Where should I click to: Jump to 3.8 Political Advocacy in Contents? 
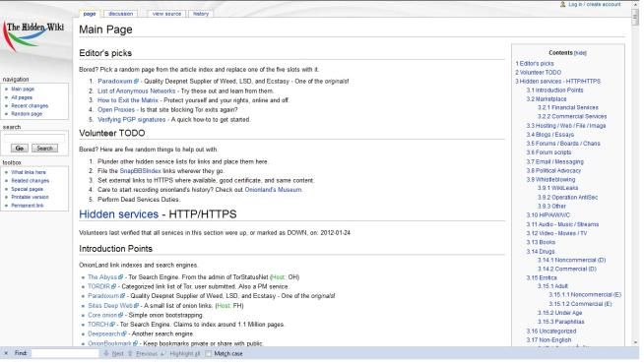tap(553, 170)
